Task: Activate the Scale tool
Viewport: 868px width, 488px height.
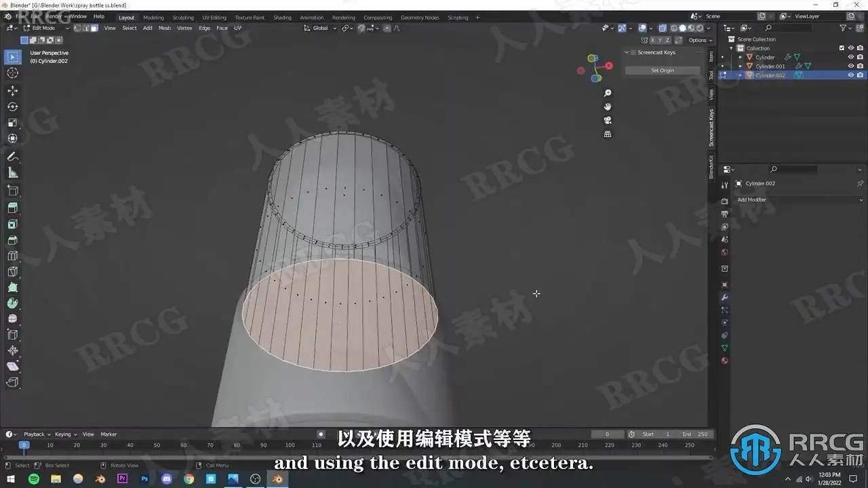Action: tap(12, 123)
